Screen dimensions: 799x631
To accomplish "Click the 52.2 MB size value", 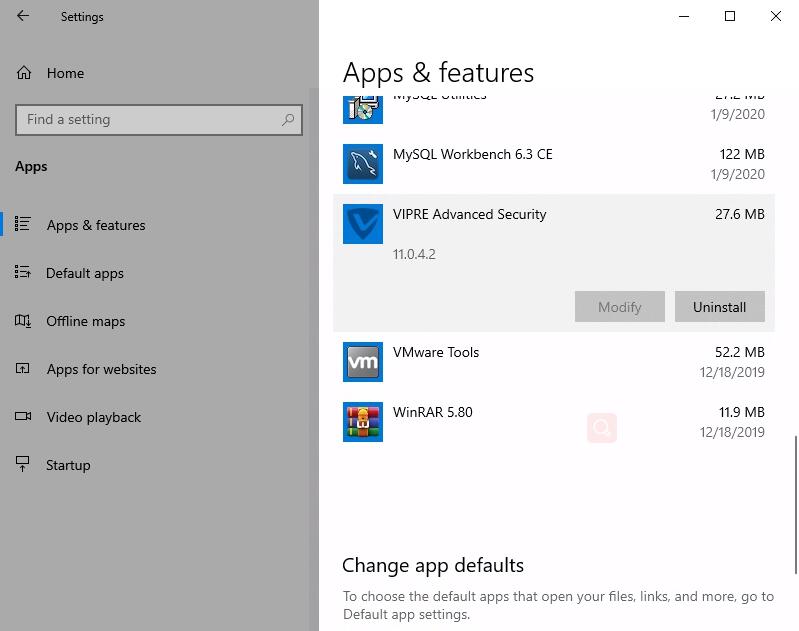I will [740, 352].
